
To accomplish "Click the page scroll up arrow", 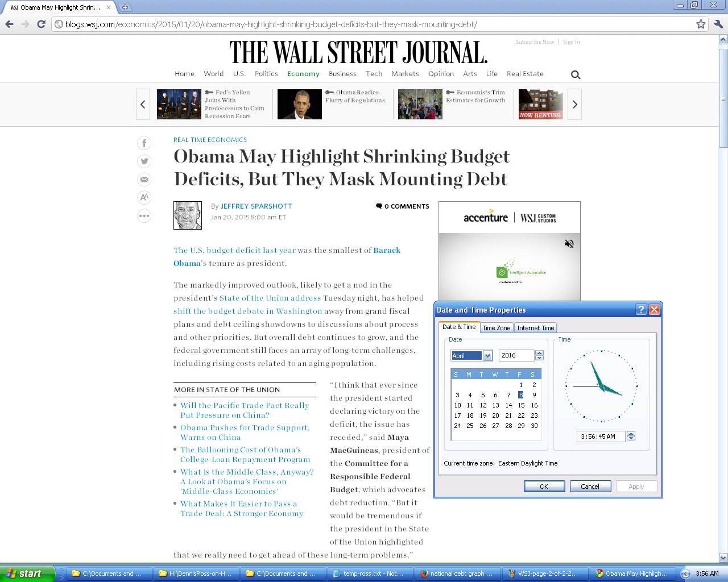I will coord(723,40).
